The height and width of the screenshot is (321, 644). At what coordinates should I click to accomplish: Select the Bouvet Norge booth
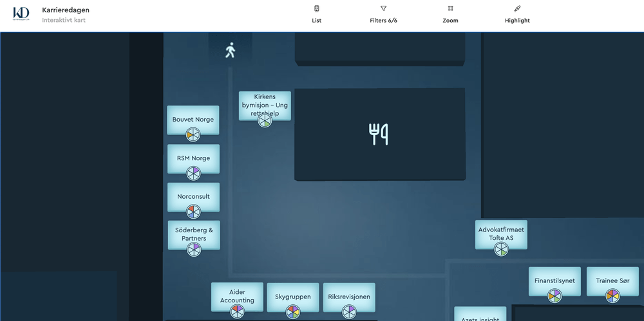(193, 120)
